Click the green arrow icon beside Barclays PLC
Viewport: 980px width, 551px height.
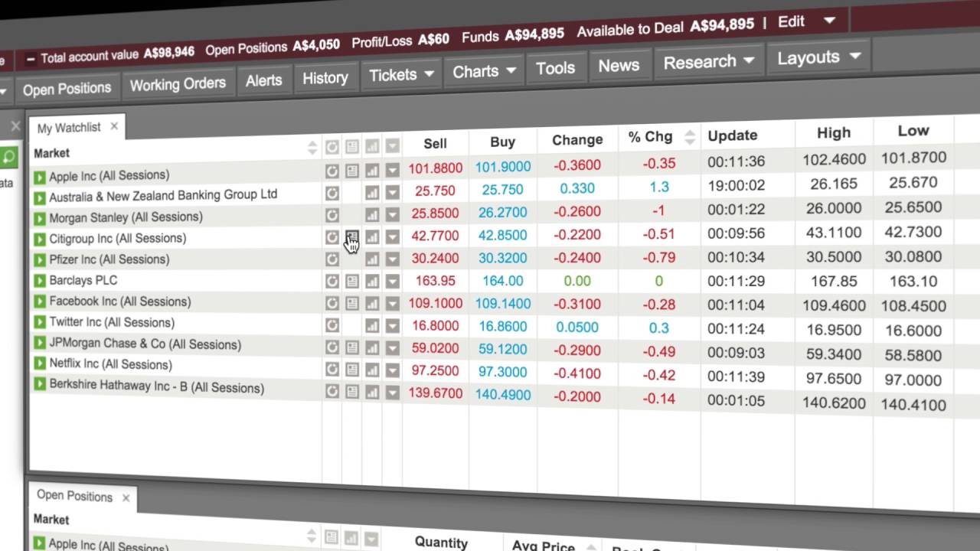[x=40, y=281]
